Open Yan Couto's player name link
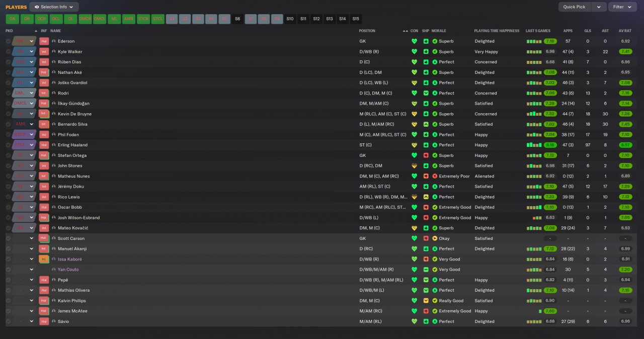 point(68,270)
